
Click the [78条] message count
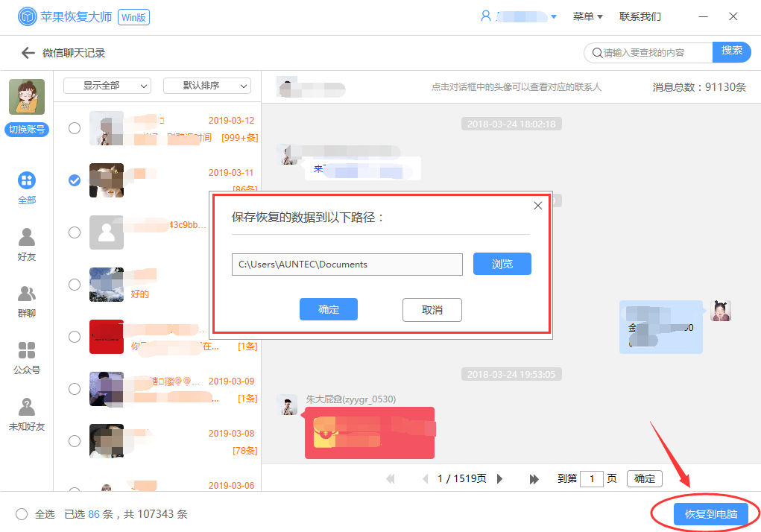pos(244,451)
